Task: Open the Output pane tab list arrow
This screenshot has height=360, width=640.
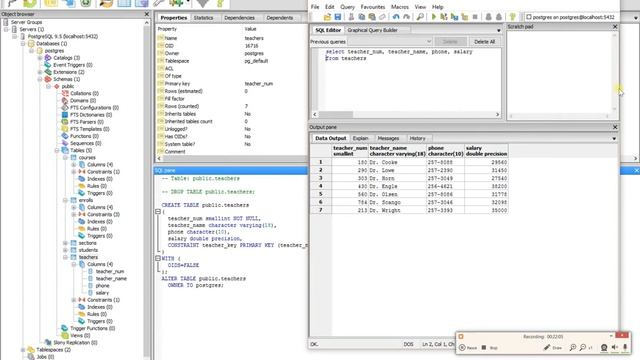Action: [x=614, y=139]
